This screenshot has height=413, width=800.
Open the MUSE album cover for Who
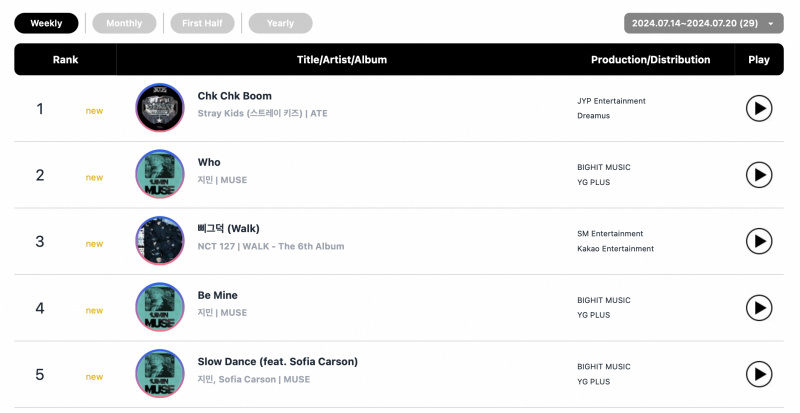[x=160, y=174]
